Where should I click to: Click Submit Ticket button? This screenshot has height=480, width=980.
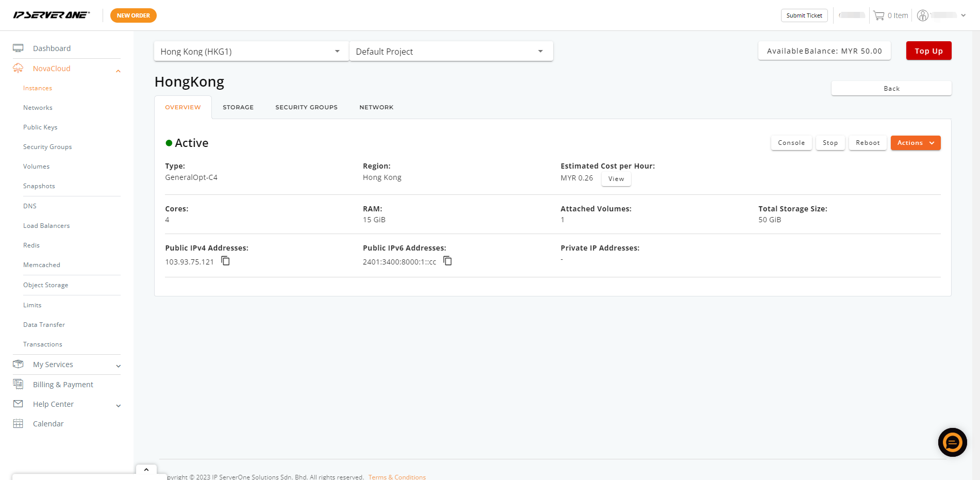tap(804, 15)
